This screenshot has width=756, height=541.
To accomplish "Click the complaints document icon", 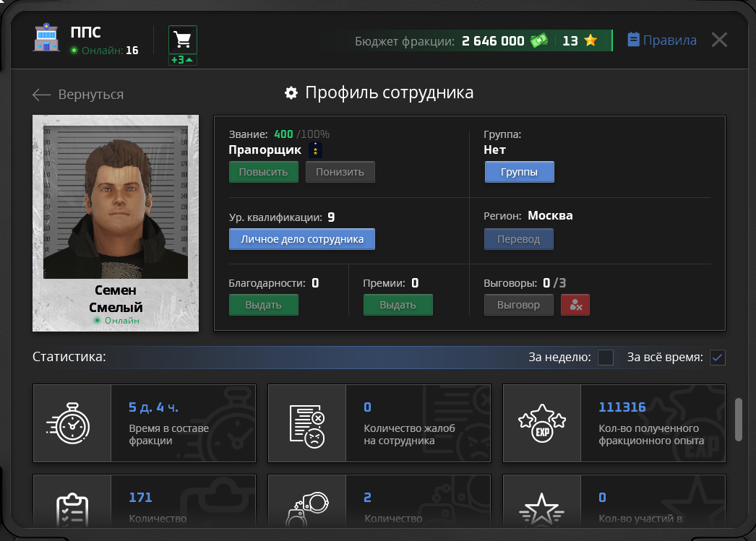I will pyautogui.click(x=307, y=423).
